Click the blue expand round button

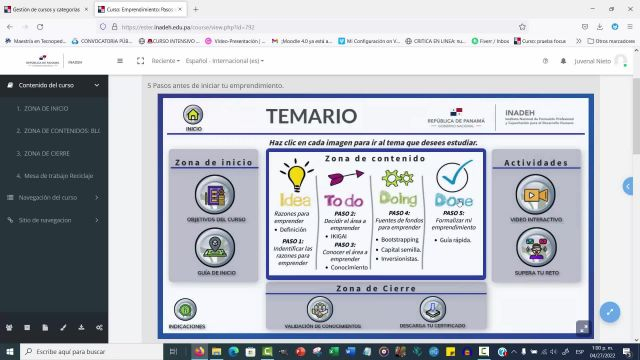[x=610, y=312]
